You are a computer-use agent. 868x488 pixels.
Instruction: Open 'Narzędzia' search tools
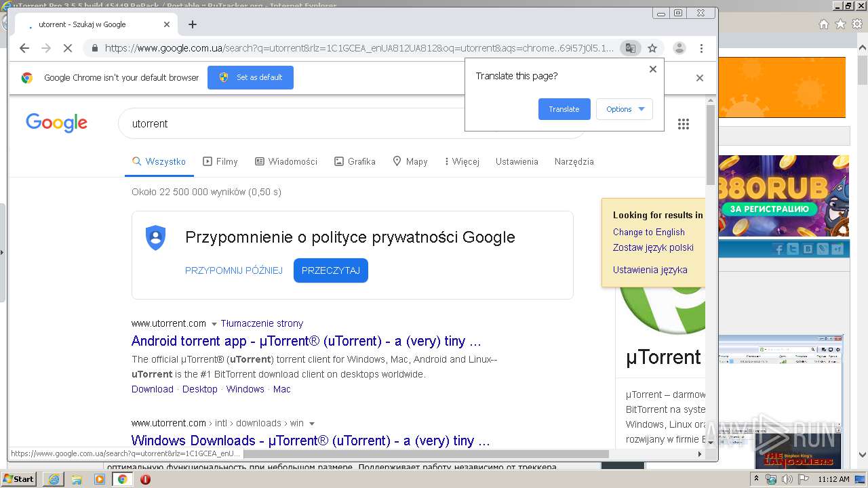[574, 161]
